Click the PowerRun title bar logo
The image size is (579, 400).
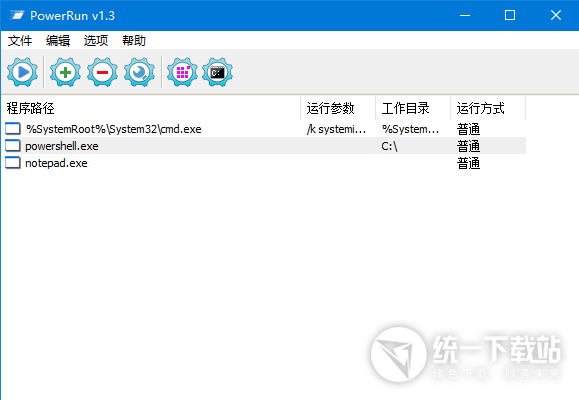tap(17, 16)
